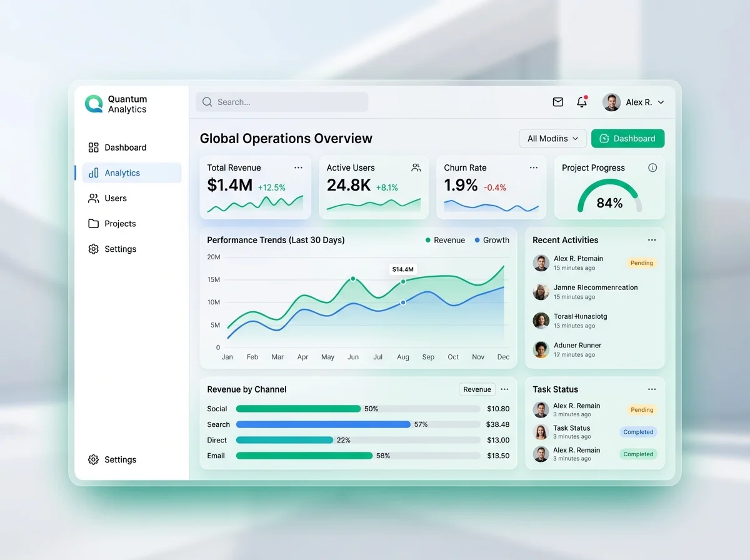The height and width of the screenshot is (560, 750).
Task: Focus the Search input field
Action: 282,102
